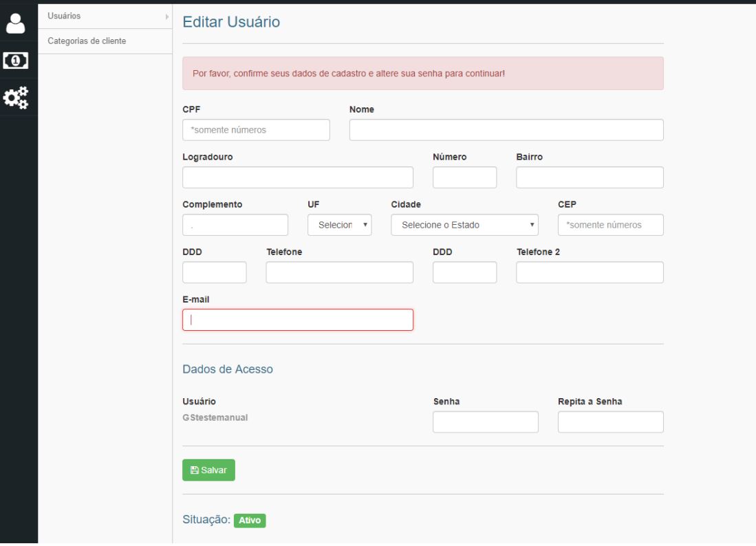Click into the Nome text field
The width and height of the screenshot is (756, 546).
[506, 130]
